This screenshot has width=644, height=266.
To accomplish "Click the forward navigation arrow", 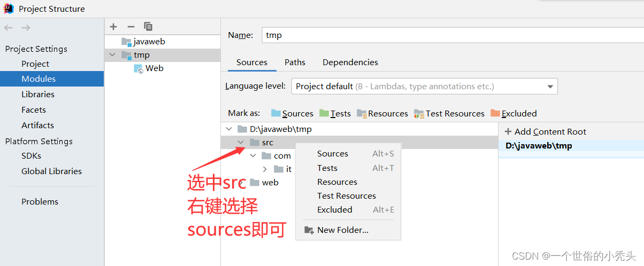I will pos(26,28).
